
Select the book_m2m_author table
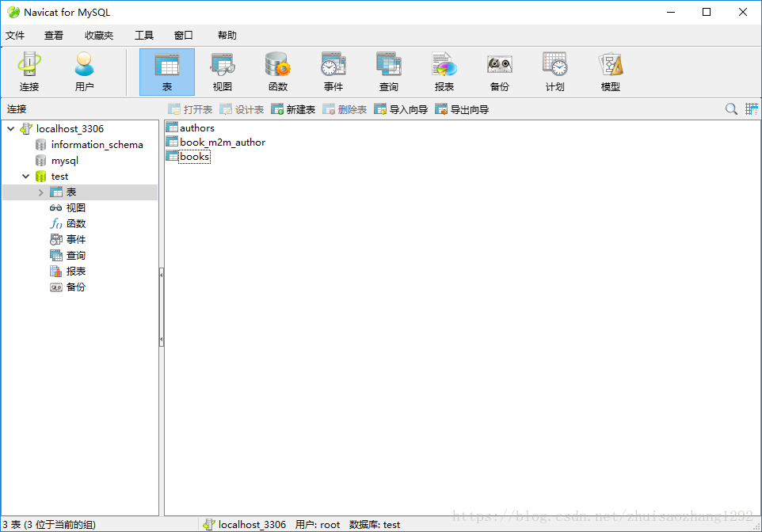pyautogui.click(x=223, y=142)
